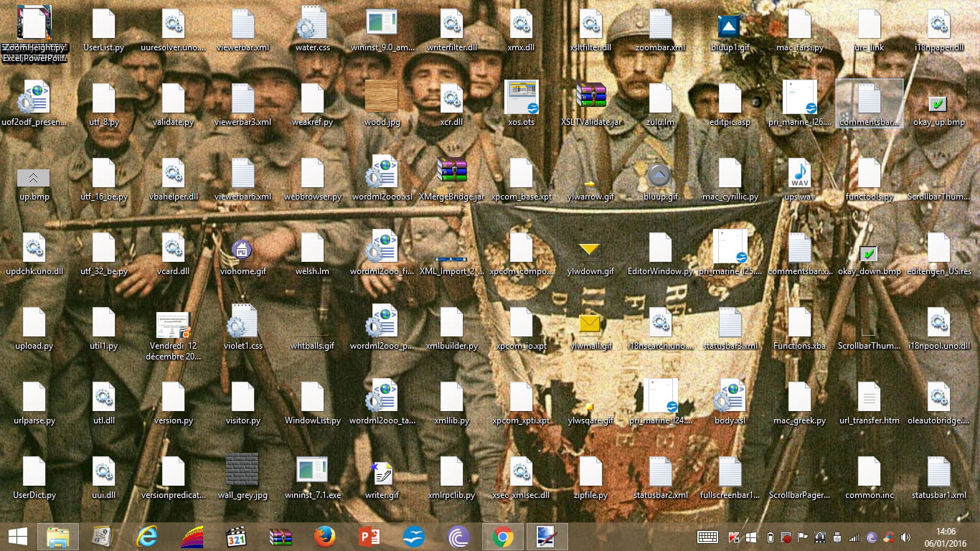Select the okay_up.bmp checkmark icon
This screenshot has height=551, width=980.
(937, 104)
